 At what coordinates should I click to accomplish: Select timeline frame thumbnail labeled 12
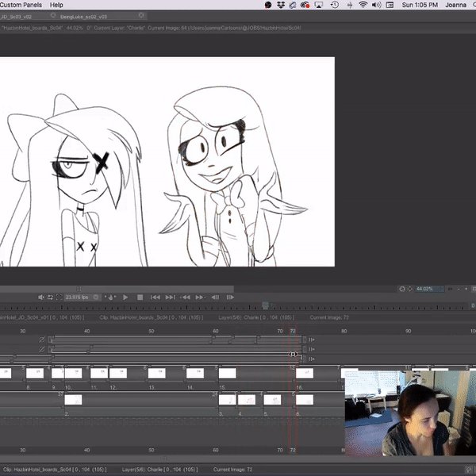pos(118,373)
